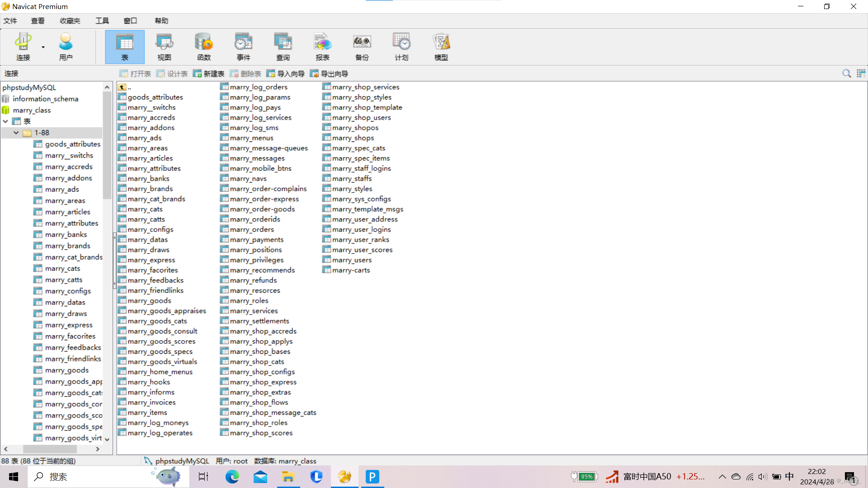The width and height of the screenshot is (868, 488).
Task: Click the 用户 (User) management icon
Action: [66, 47]
